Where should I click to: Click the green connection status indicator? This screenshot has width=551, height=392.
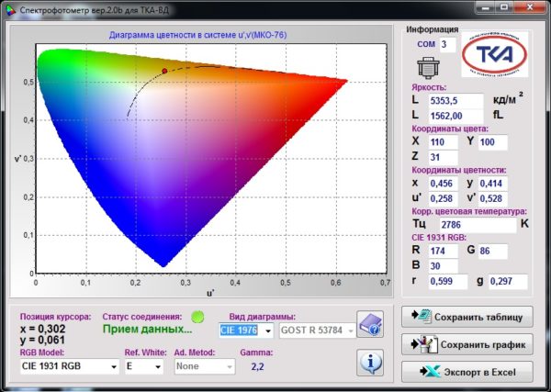[x=197, y=316]
